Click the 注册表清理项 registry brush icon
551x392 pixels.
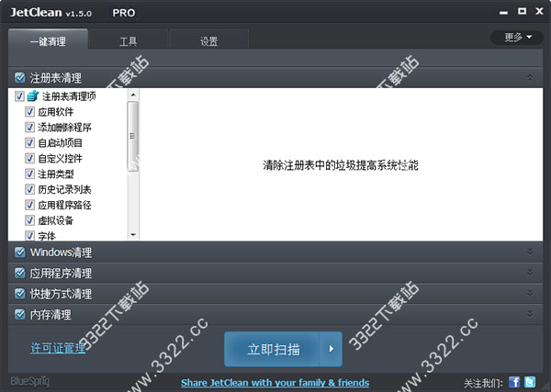(x=33, y=95)
